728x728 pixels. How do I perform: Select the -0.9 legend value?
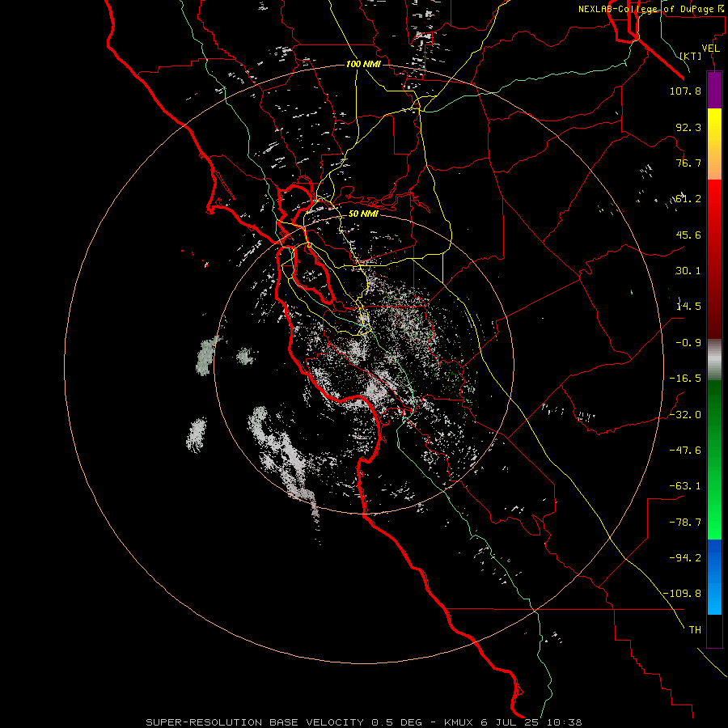688,343
